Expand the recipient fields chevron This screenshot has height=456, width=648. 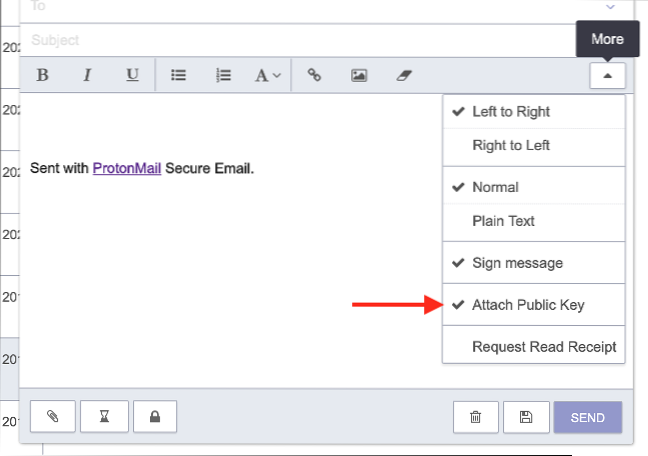(610, 7)
